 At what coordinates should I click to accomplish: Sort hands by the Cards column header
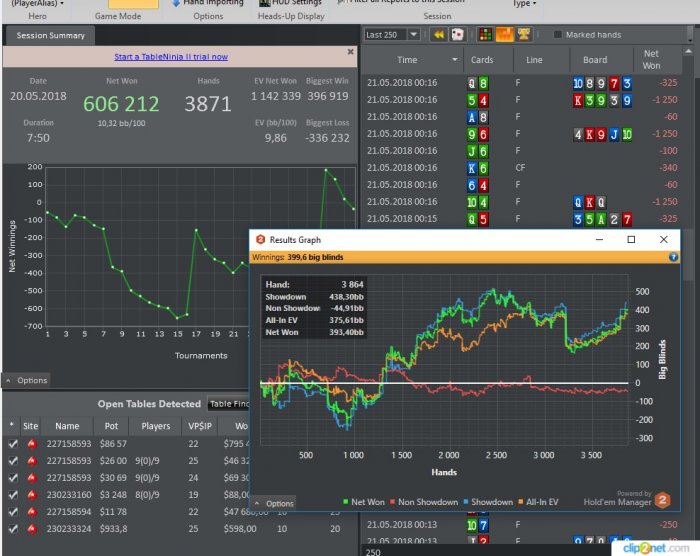point(482,60)
